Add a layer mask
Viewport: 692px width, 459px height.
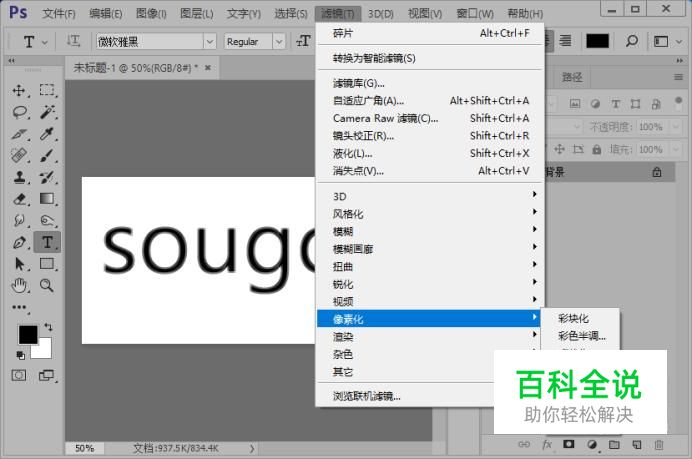pyautogui.click(x=569, y=444)
